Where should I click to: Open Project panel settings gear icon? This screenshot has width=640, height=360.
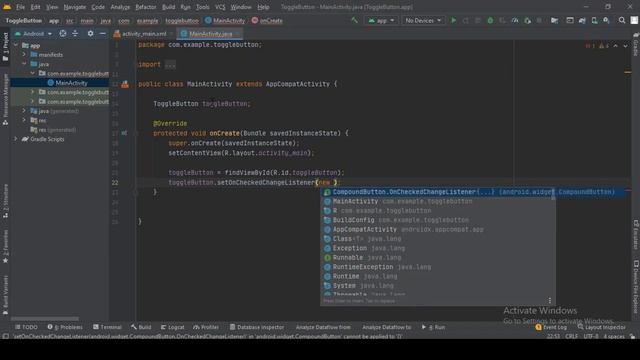90,33
